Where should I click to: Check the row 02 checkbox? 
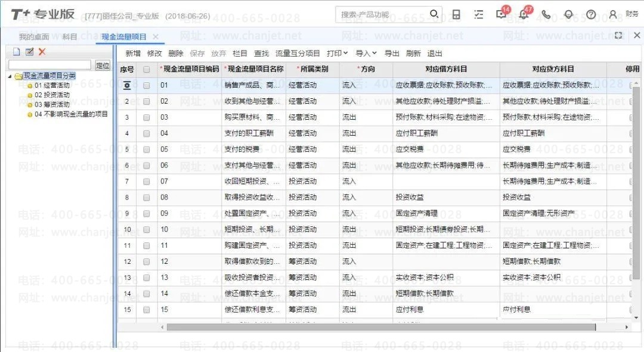click(146, 101)
